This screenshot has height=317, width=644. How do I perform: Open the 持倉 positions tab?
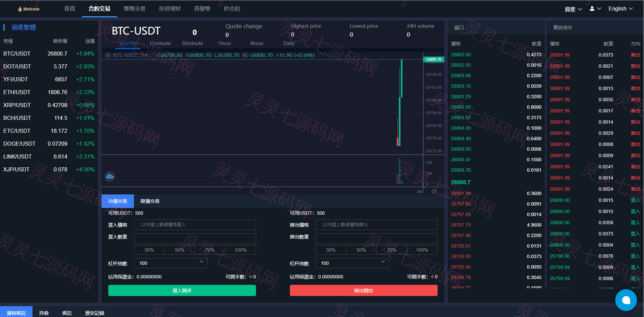click(44, 313)
